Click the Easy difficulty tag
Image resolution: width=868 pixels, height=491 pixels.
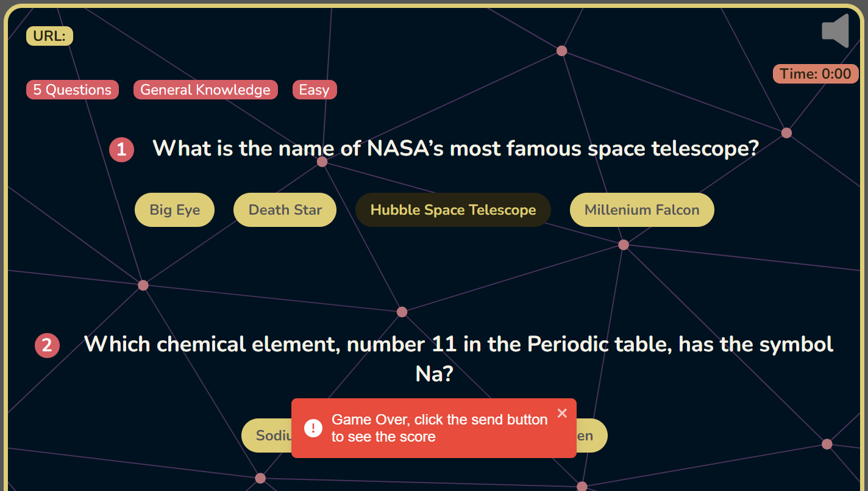315,90
